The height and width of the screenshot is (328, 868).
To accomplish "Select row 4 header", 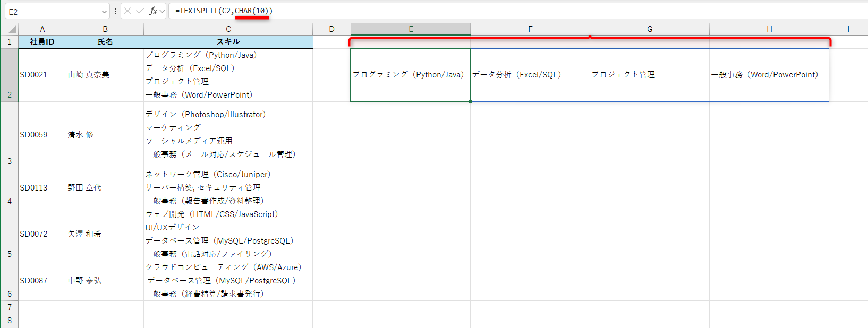I will 10,188.
